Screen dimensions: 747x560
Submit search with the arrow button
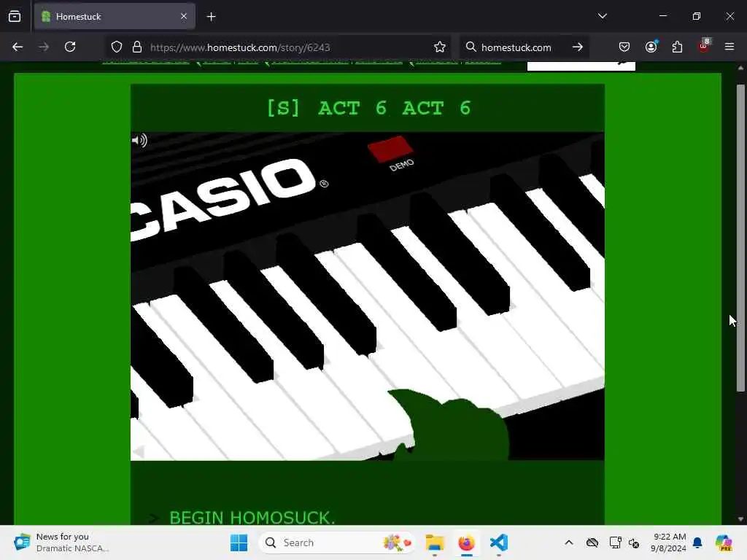tap(578, 47)
